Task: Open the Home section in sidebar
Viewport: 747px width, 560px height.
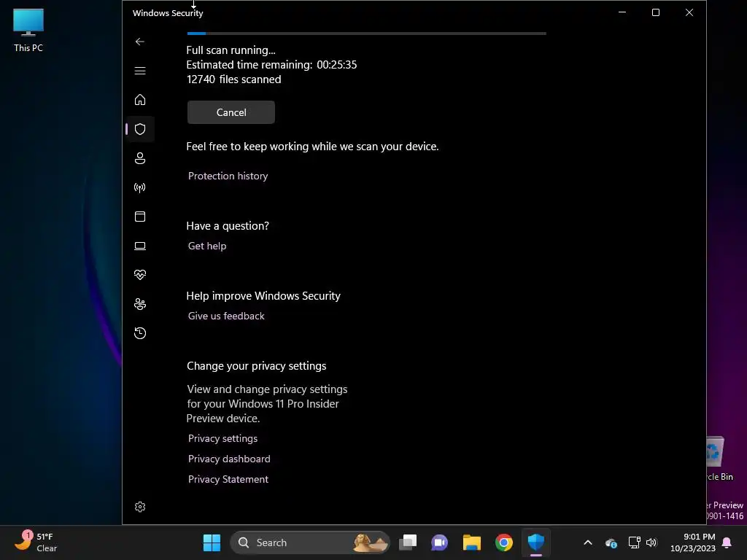Action: pyautogui.click(x=139, y=99)
